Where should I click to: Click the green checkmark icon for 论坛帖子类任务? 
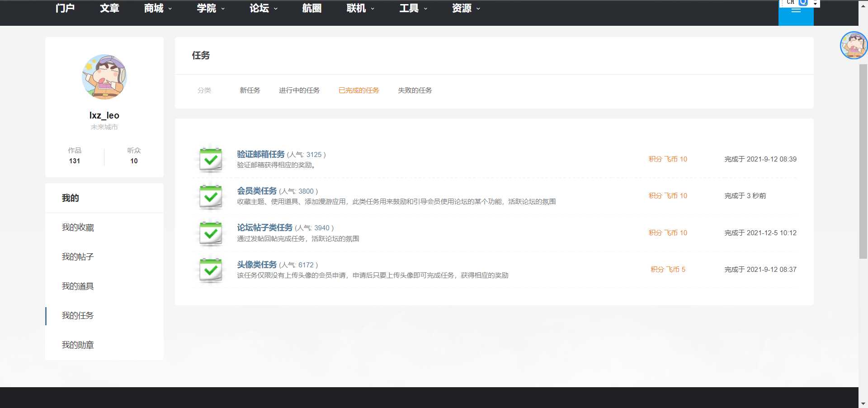click(211, 233)
